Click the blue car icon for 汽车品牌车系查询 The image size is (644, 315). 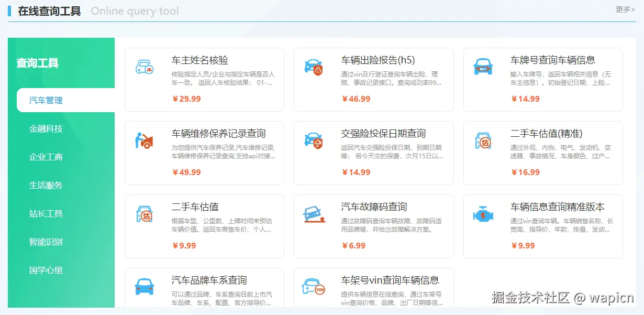pyautogui.click(x=145, y=287)
